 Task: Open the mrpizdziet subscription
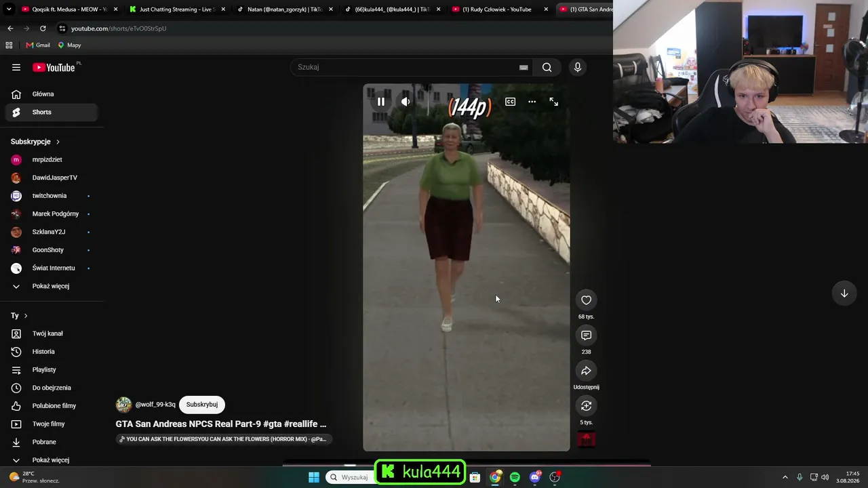52,160
